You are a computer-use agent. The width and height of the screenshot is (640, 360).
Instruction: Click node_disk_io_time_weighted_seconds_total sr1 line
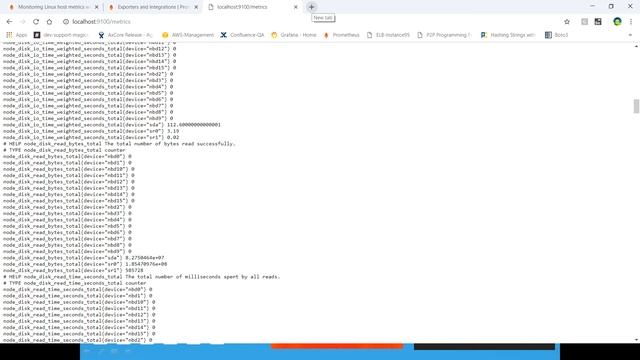(91, 138)
